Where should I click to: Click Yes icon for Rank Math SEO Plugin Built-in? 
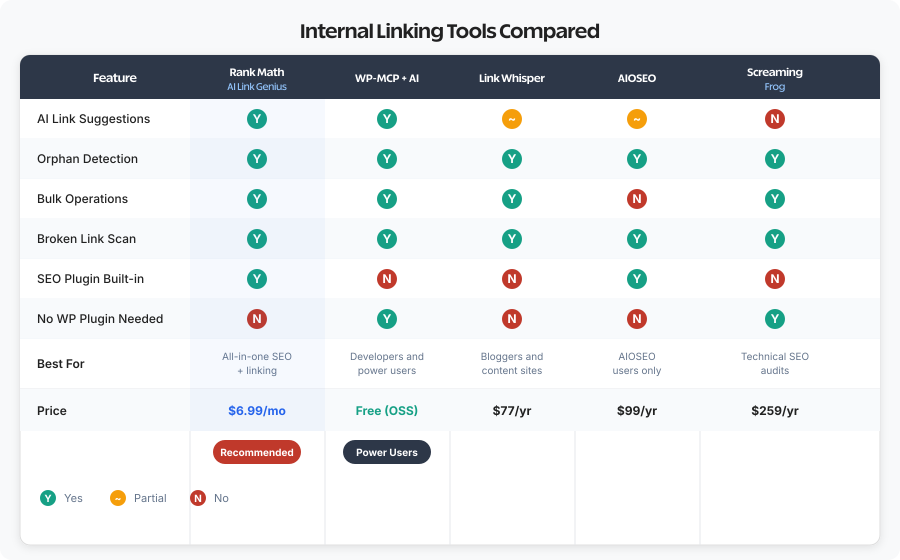pos(257,279)
